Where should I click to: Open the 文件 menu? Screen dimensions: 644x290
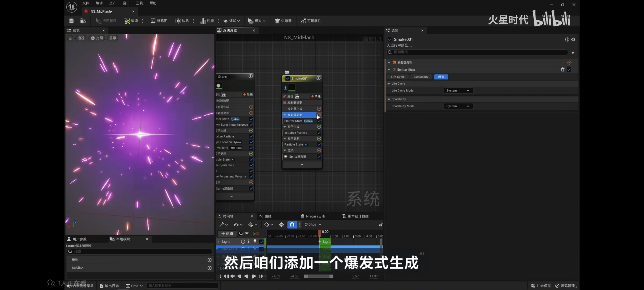(x=86, y=3)
